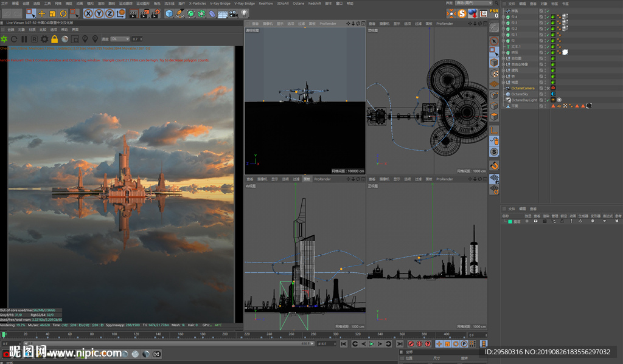Click ProRender in the perspective viewport menu
This screenshot has height=364, width=623.
point(327,24)
